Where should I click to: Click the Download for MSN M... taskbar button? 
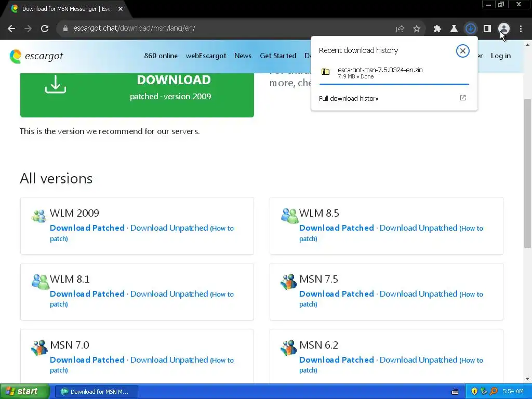click(96, 392)
